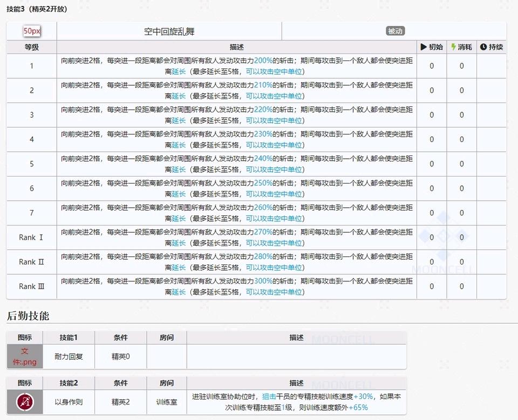Click the broken 文件:.png image link
The width and height of the screenshot is (518, 420).
25,356
